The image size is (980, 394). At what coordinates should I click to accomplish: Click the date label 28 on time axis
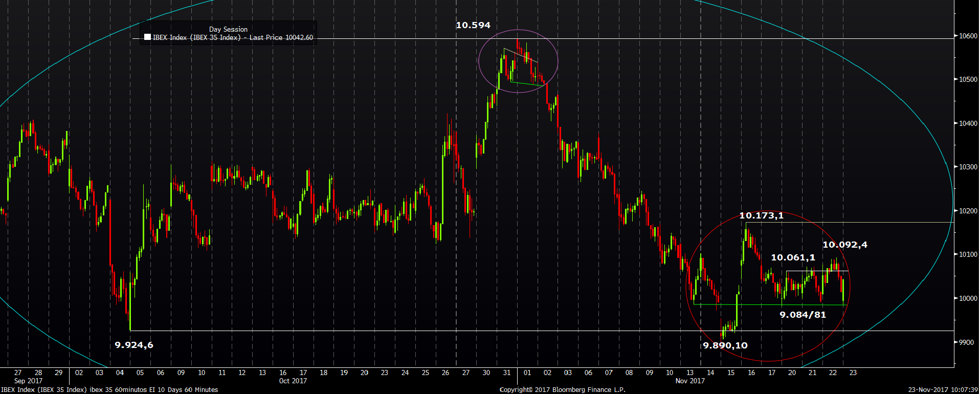pyautogui.click(x=38, y=373)
